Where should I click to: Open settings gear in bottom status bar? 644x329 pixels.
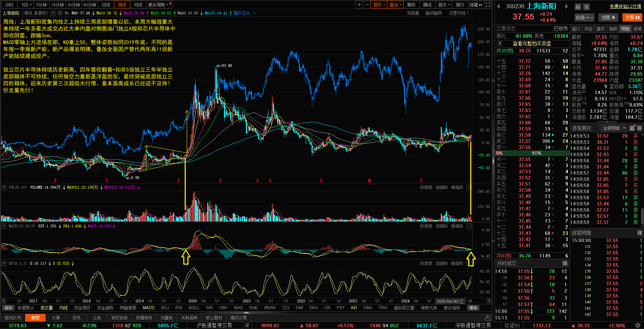pos(638,325)
